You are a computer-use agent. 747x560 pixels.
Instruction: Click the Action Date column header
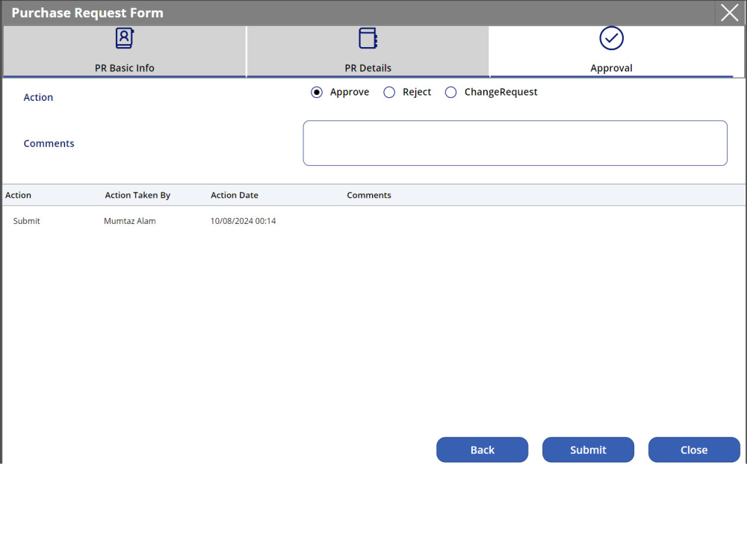coord(235,195)
